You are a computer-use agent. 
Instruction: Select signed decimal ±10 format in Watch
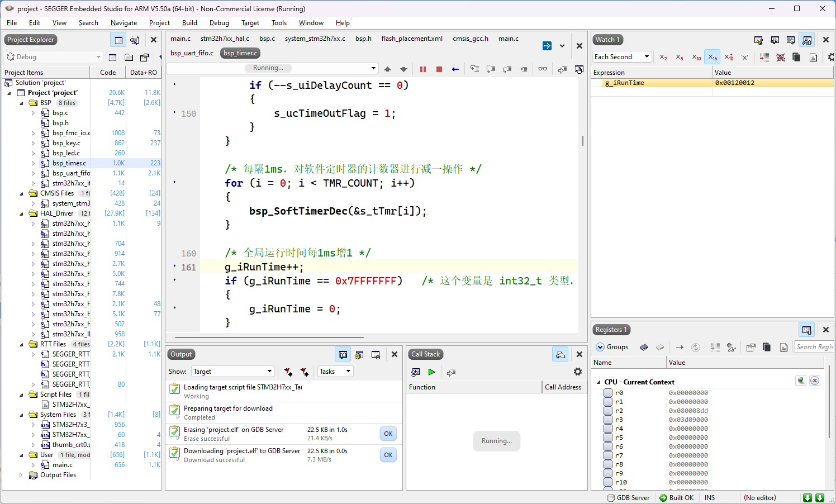point(729,57)
